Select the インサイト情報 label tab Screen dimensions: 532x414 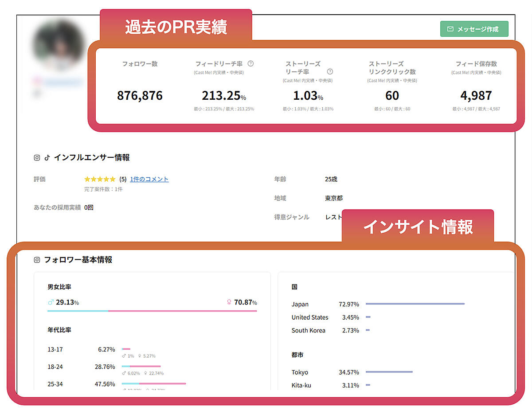[418, 227]
